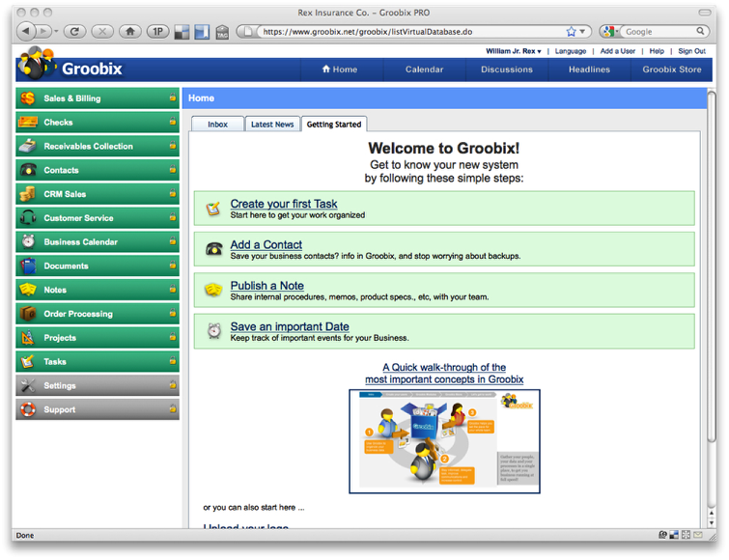
Task: Open the Home navigation tab
Action: pyautogui.click(x=340, y=70)
